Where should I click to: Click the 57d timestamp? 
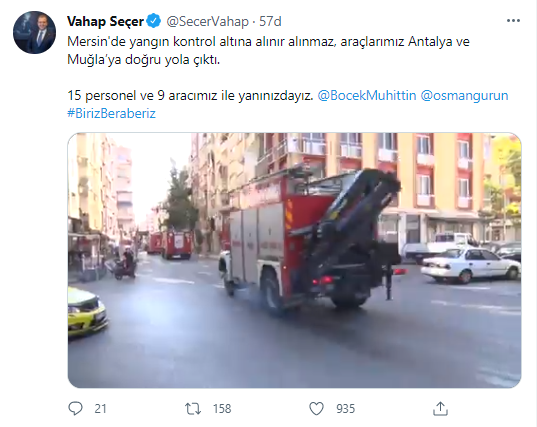(270, 22)
